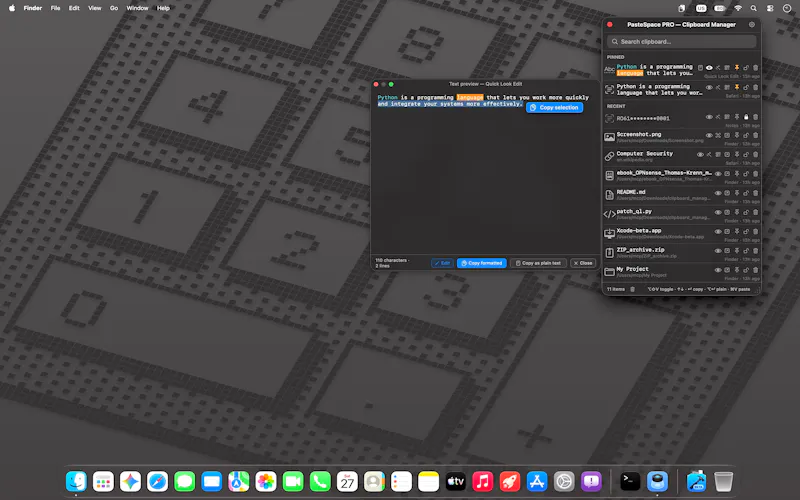Lock the README.md item
The height and width of the screenshot is (500, 800).
coord(746,193)
